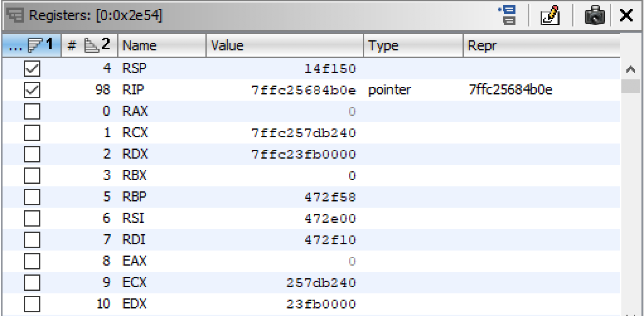Select ECX value 257db240

pos(321,283)
